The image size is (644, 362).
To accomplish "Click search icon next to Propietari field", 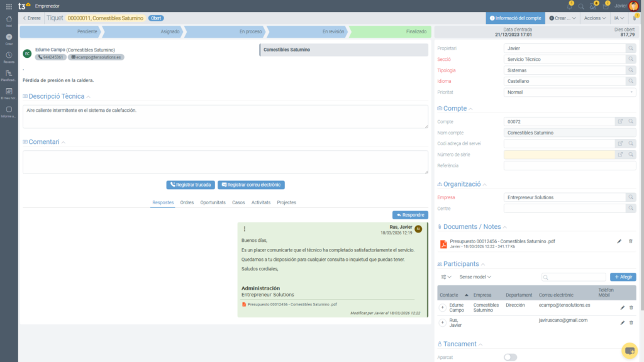I will (x=631, y=48).
